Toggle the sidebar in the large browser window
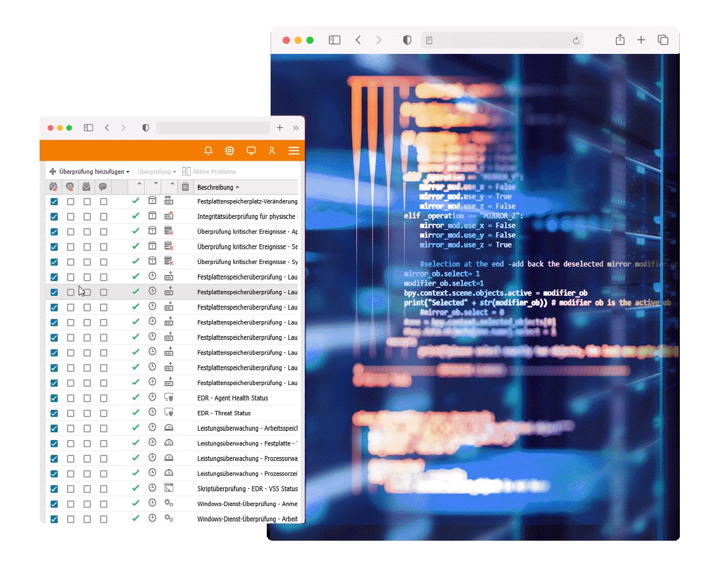Screen dimensions: 715x588 coord(334,40)
